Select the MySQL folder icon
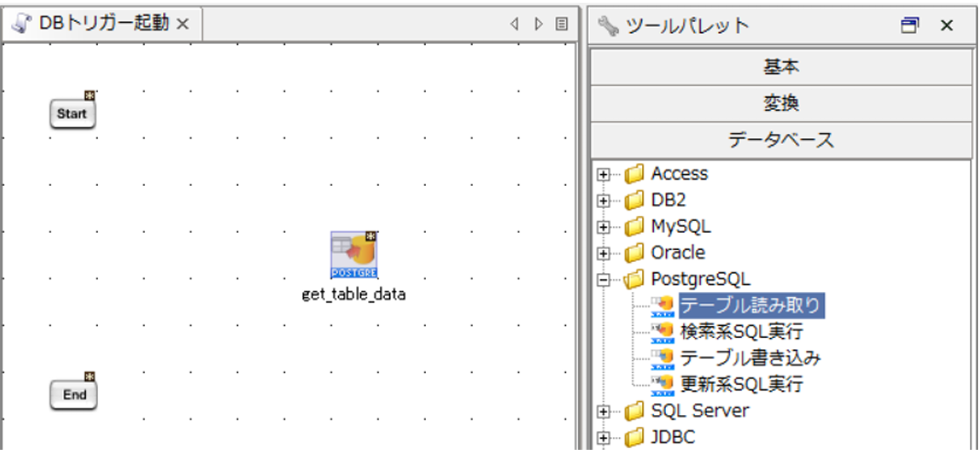Screen dimensions: 980x458 point(634,227)
